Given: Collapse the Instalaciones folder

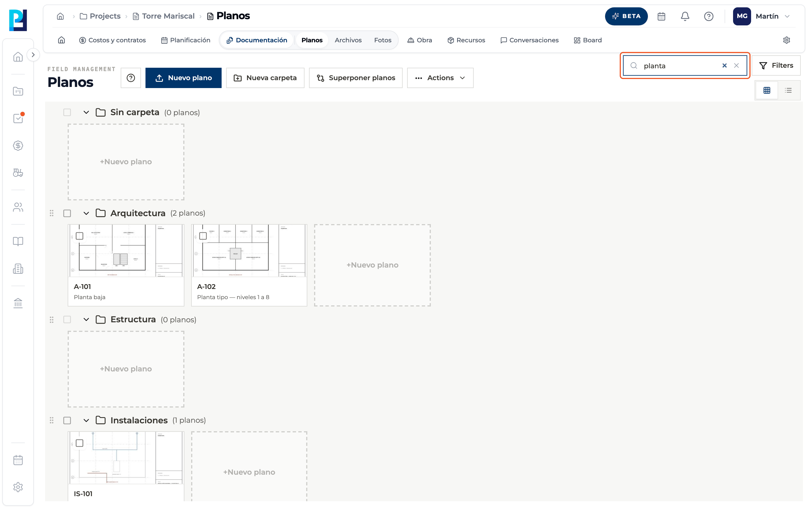Looking at the screenshot, I should pyautogui.click(x=86, y=420).
